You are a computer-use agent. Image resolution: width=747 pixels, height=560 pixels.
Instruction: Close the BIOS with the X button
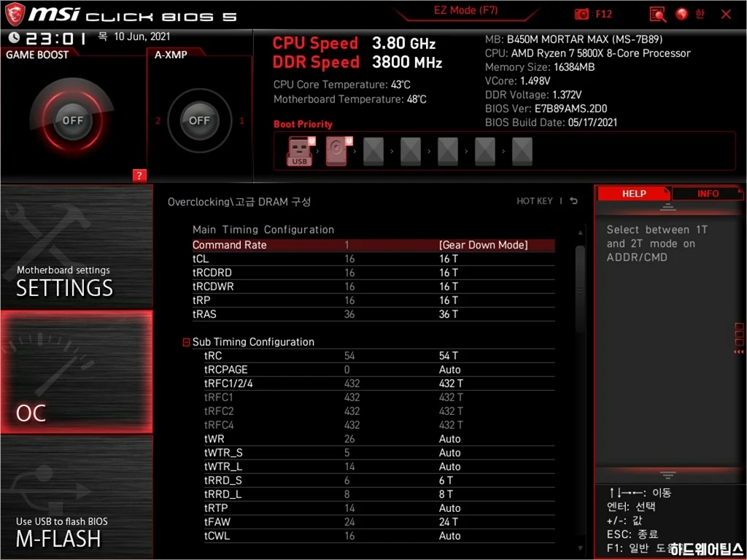[x=726, y=15]
